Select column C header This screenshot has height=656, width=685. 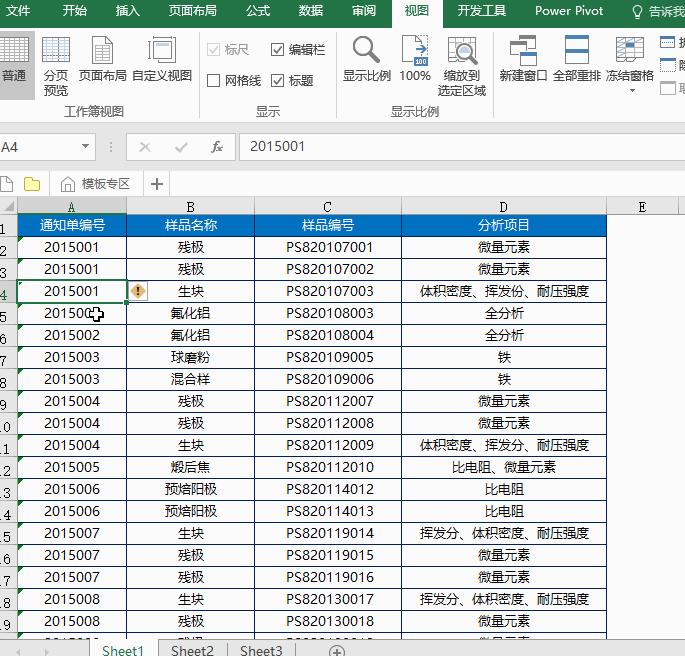(328, 206)
